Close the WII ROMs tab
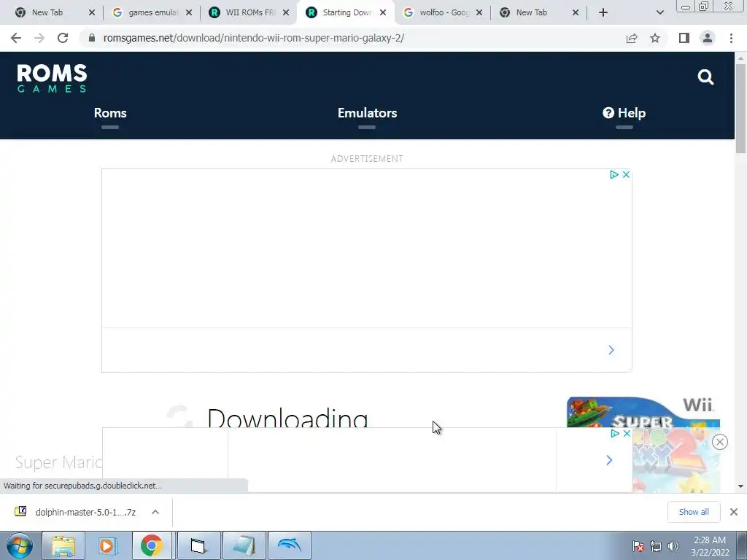Screen dimensions: 747x560 [286, 13]
